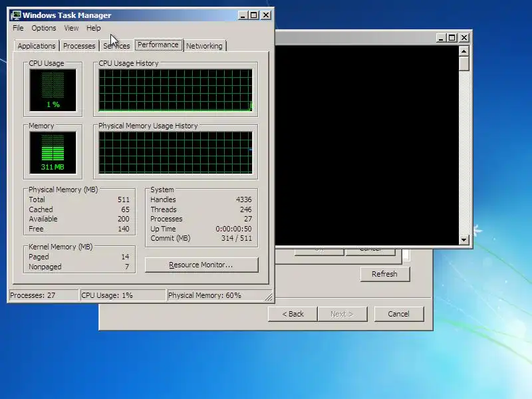Screen dimensions: 532x399
Task: Minimize the black console window
Action: coord(441,38)
